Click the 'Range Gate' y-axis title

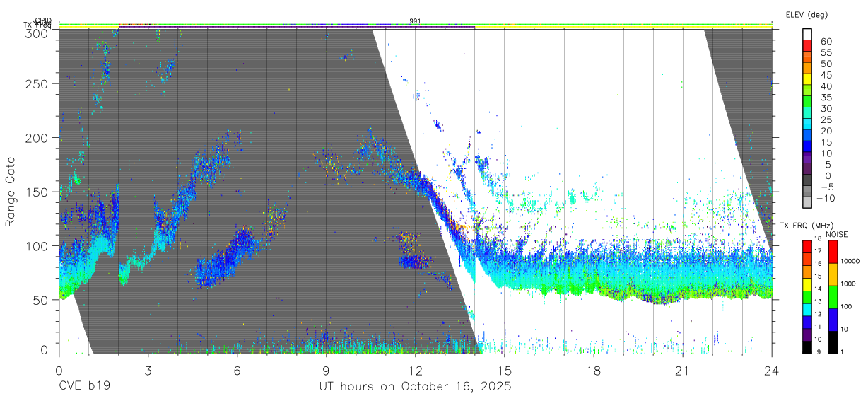(x=11, y=192)
